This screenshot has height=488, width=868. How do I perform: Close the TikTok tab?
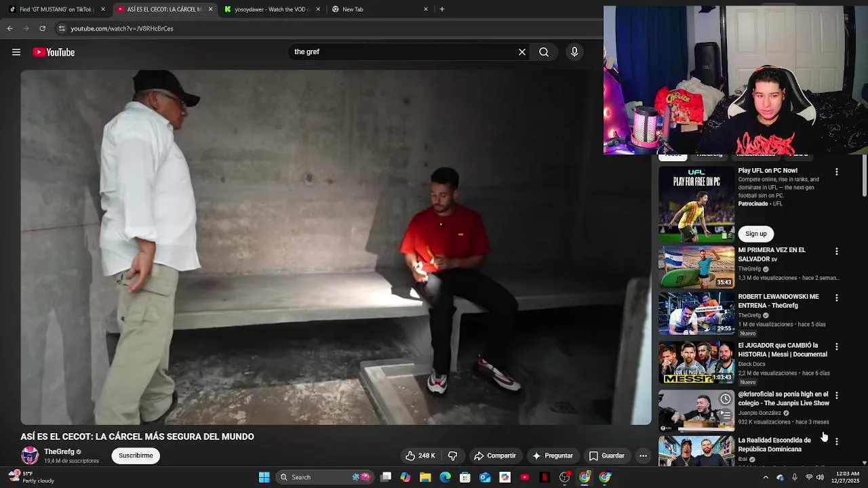(103, 9)
